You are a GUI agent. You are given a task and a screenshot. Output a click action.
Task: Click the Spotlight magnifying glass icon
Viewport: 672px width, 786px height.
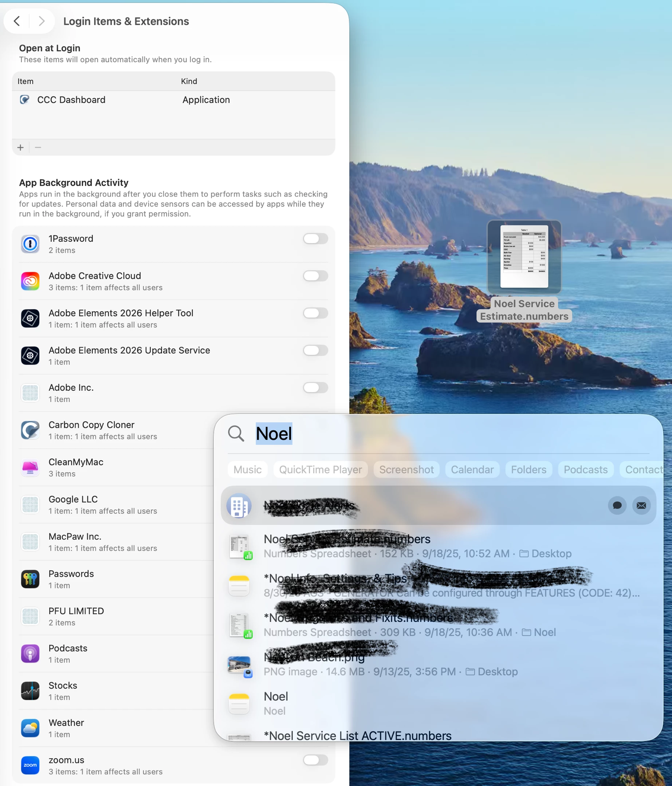236,433
